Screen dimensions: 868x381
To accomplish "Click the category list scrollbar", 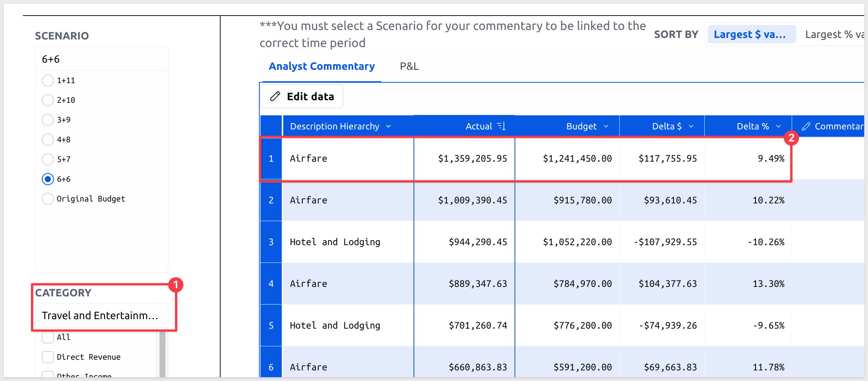I will coord(163,355).
